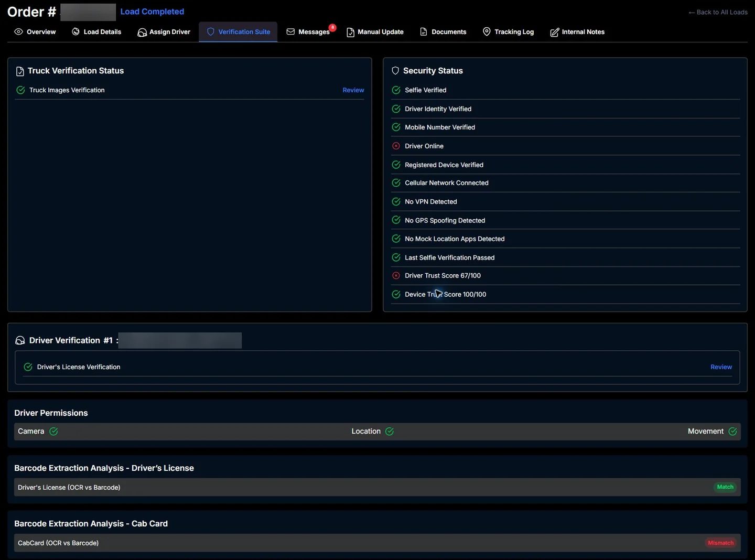Click the Camera permission check icon
This screenshot has width=755, height=560.
point(53,432)
